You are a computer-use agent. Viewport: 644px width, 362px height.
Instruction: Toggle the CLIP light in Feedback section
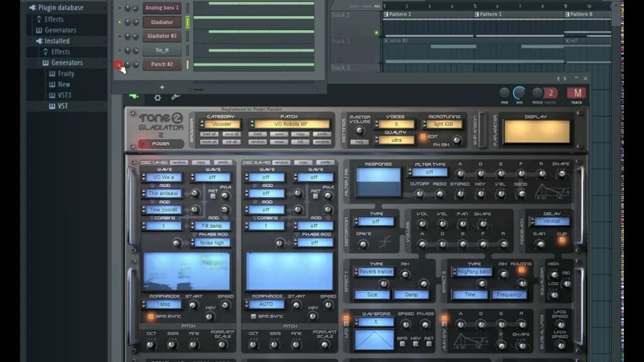pyautogui.click(x=561, y=240)
